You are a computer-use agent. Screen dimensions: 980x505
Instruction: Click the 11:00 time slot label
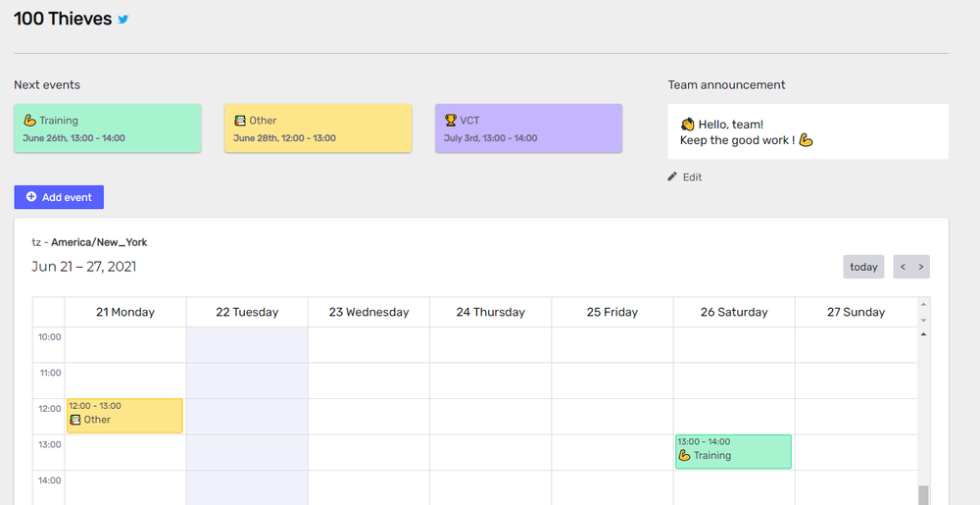[x=50, y=373]
